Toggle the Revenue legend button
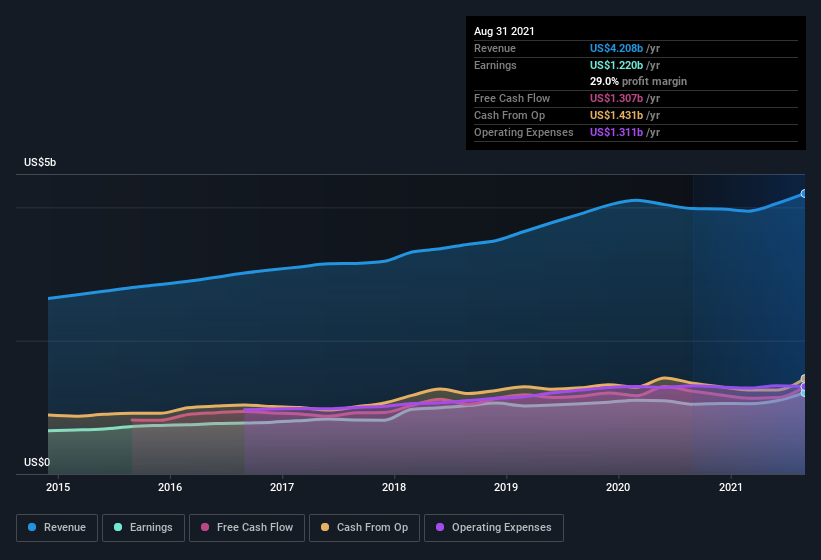The width and height of the screenshot is (821, 560). (x=57, y=528)
